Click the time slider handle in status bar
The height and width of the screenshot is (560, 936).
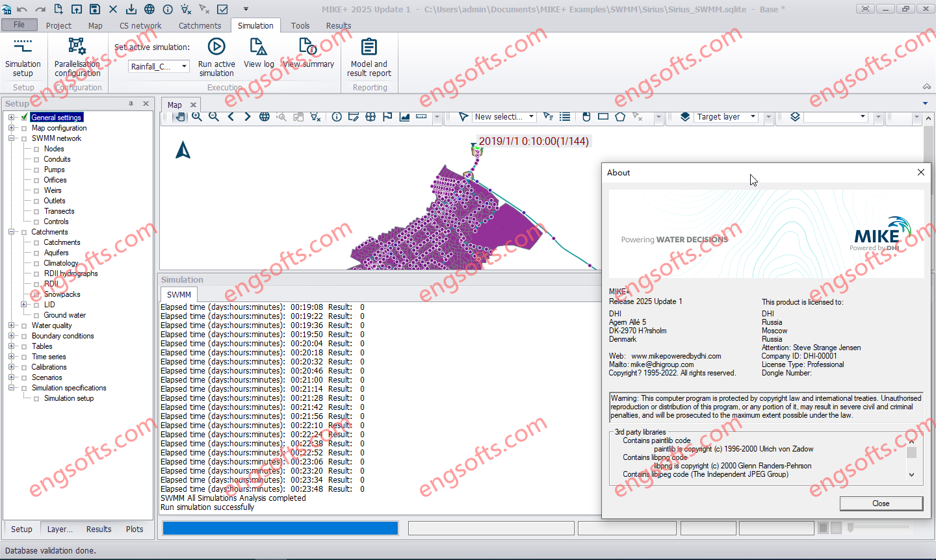pos(850,528)
